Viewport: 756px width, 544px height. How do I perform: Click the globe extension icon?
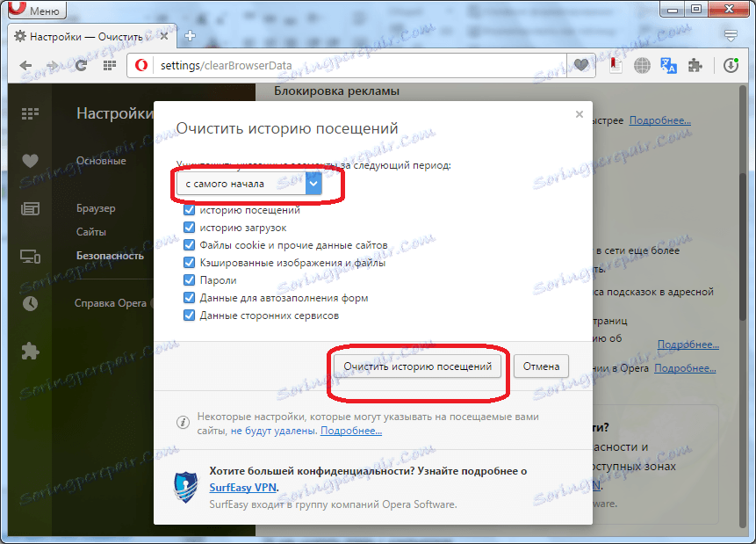642,66
